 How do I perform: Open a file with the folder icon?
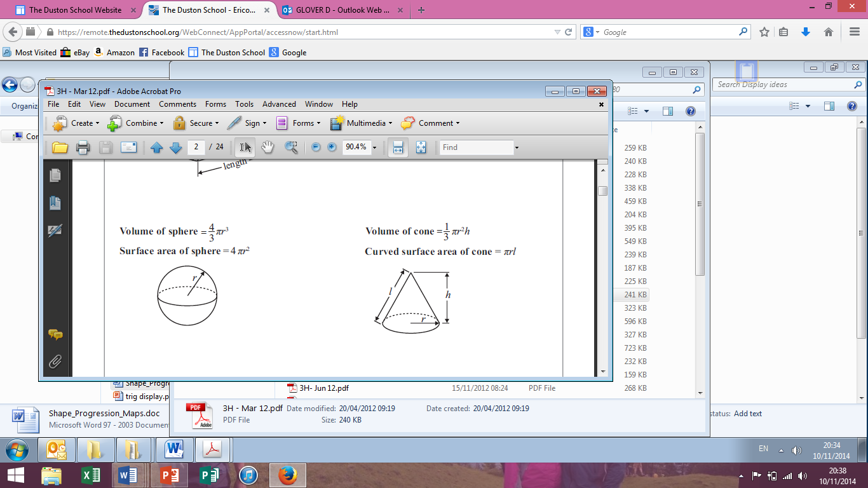(x=60, y=147)
